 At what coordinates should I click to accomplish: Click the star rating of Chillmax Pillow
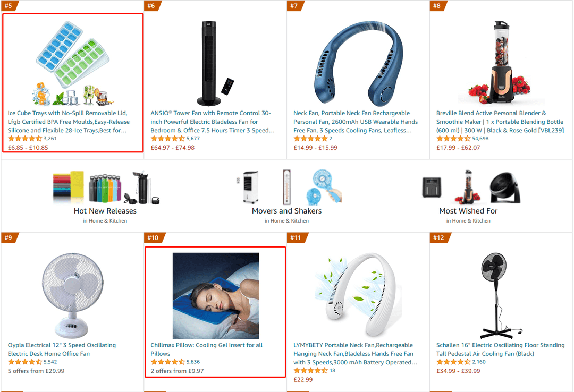click(167, 362)
